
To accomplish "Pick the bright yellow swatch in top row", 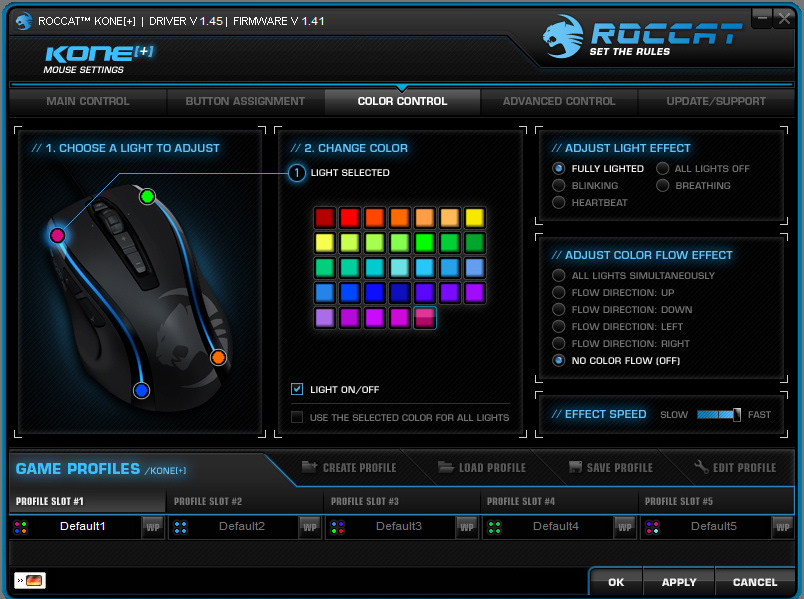I will coord(475,218).
